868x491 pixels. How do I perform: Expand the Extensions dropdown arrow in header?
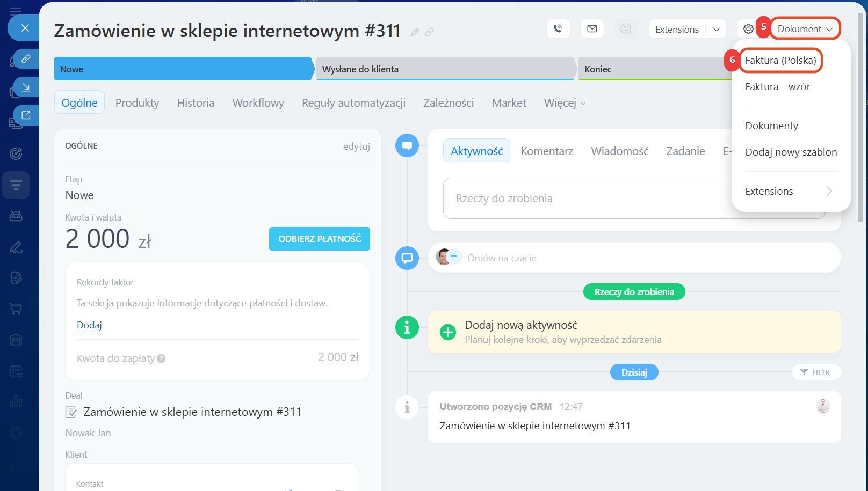click(x=717, y=30)
